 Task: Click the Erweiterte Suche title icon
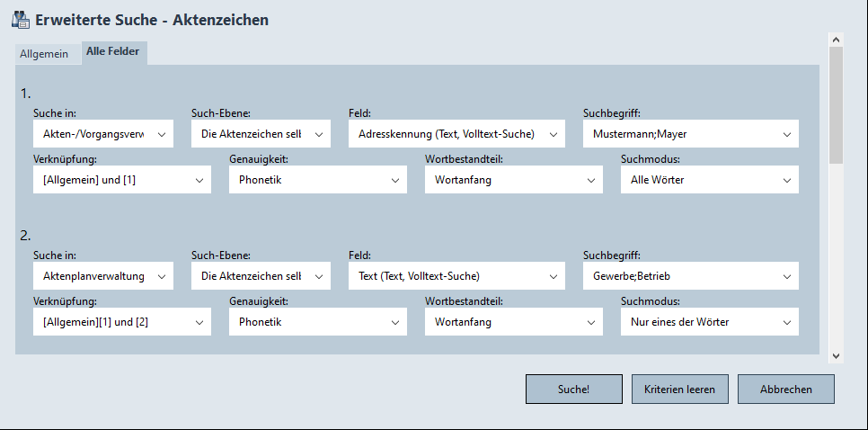(20, 19)
